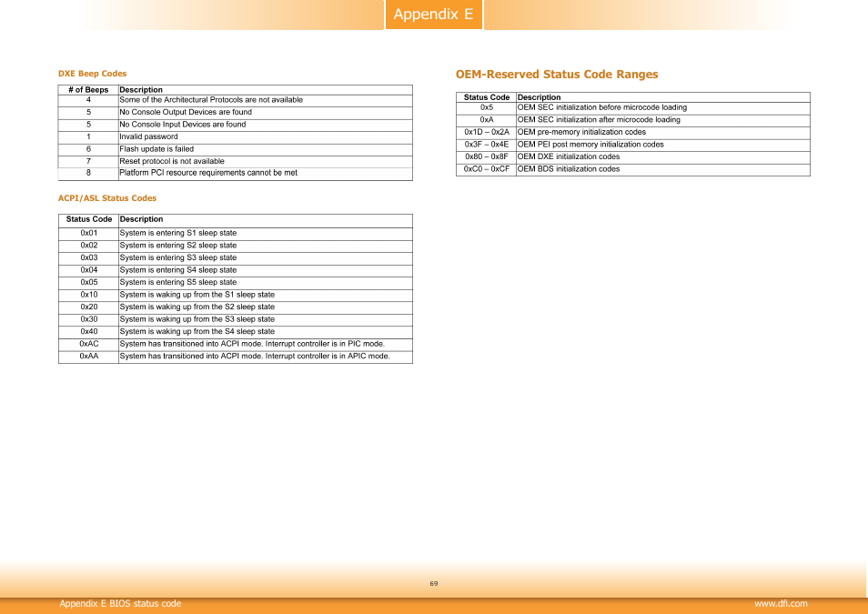The width and height of the screenshot is (868, 614).
Task: Click 'Platform PCI resource requirements cannot be met'
Action: click(208, 173)
